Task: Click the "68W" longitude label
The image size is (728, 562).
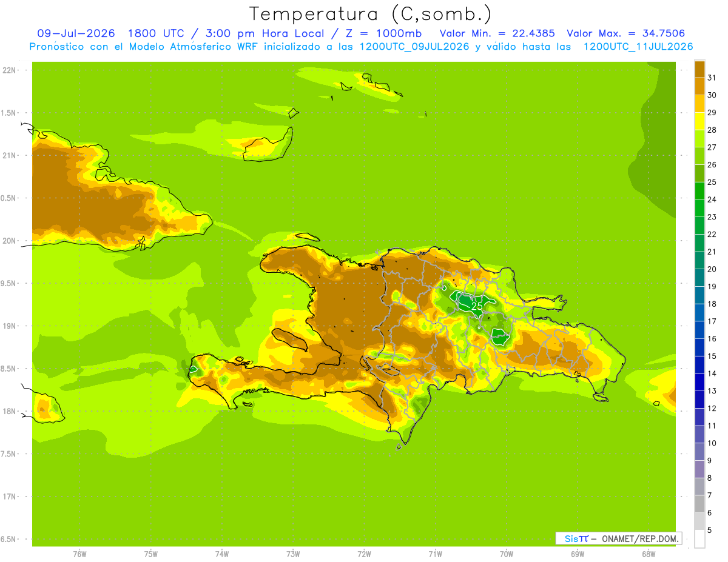Action: pyautogui.click(x=649, y=554)
